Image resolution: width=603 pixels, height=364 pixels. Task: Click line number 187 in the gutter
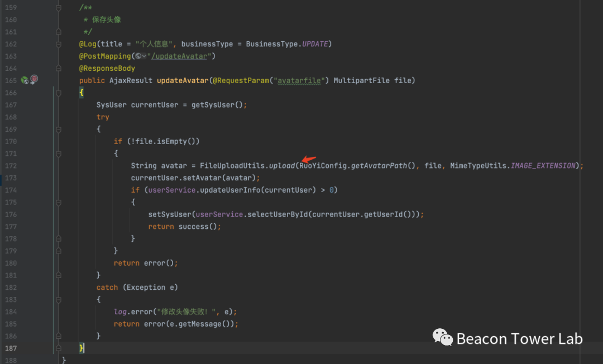[x=11, y=348]
